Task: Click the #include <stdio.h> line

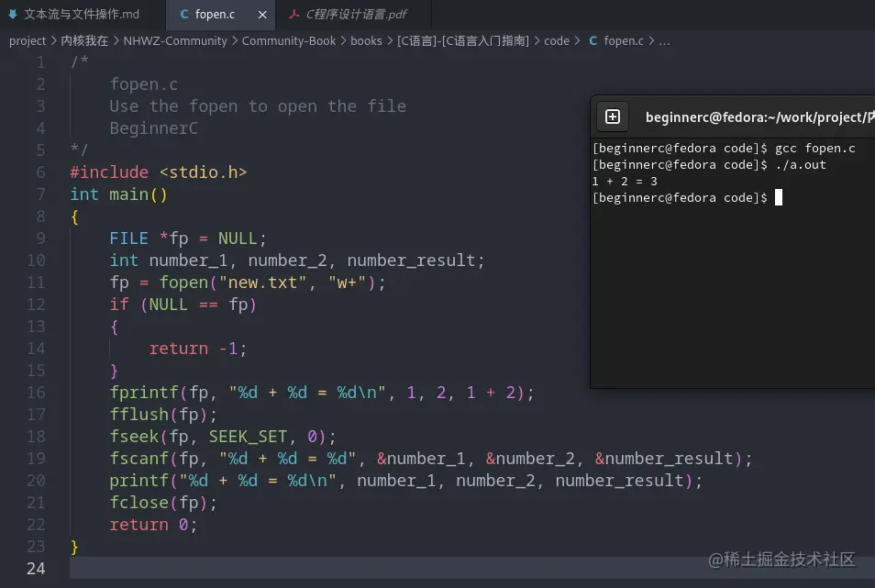Action: tap(158, 172)
